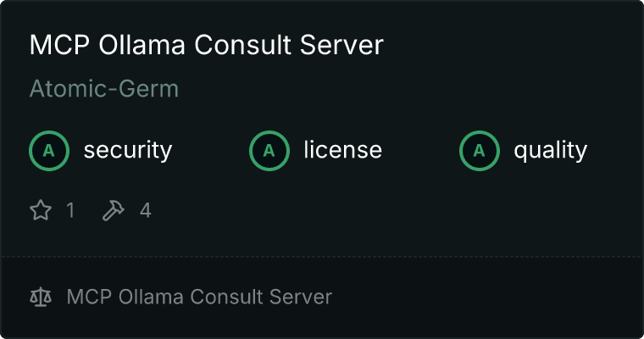The height and width of the screenshot is (339, 644).
Task: Open the footer MCP Ollama Consult Server license text
Action: [199, 297]
